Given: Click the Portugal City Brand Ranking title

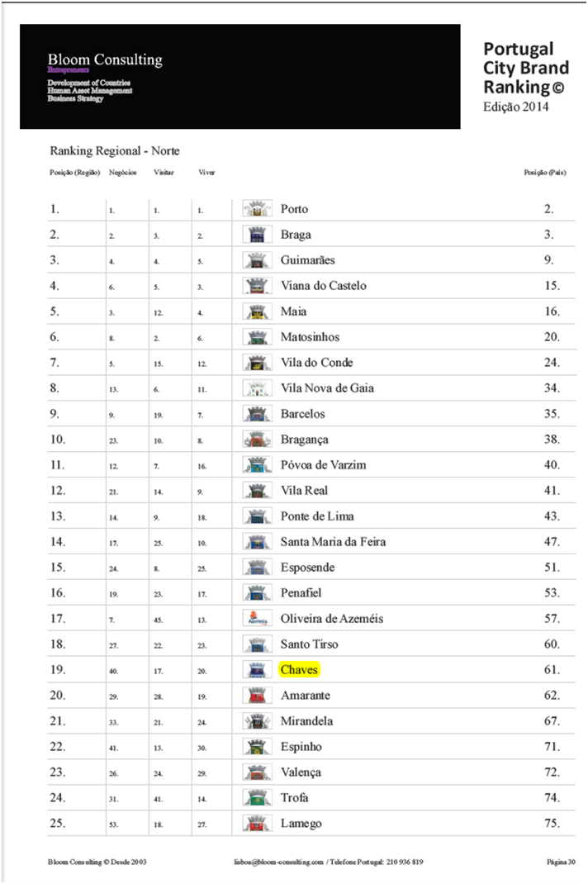Looking at the screenshot, I should [526, 68].
